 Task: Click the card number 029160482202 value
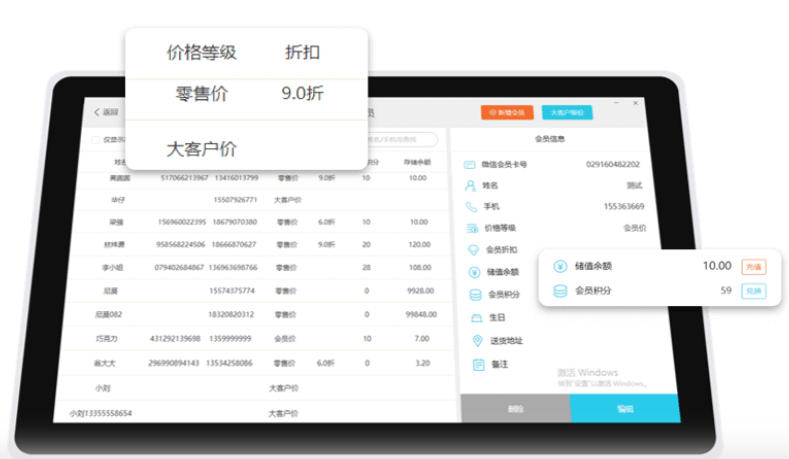tap(613, 165)
